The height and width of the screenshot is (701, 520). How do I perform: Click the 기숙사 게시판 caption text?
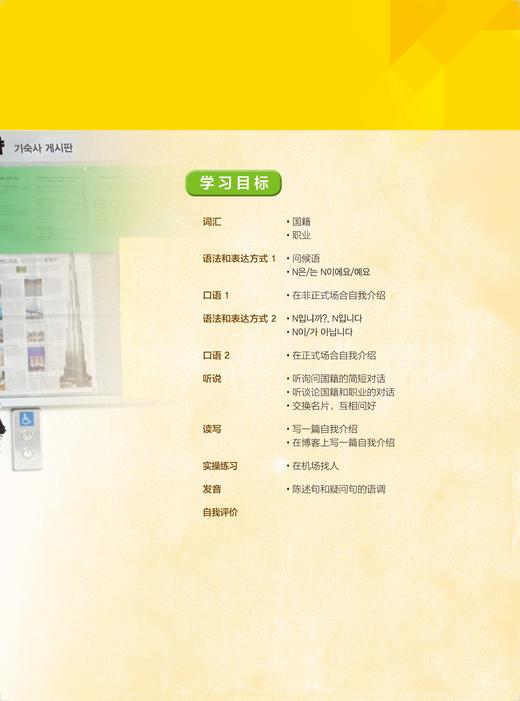click(x=43, y=148)
